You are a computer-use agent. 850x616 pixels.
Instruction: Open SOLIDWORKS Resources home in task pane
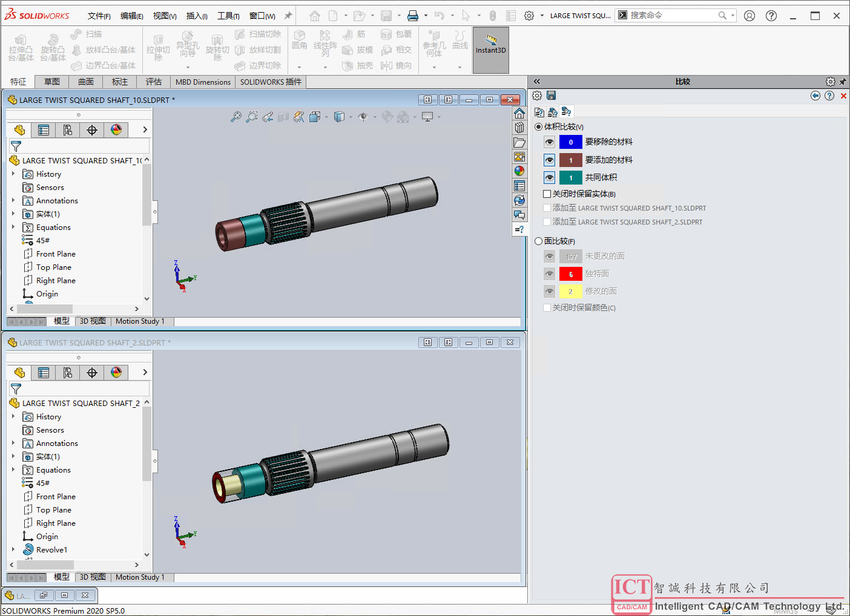(519, 113)
